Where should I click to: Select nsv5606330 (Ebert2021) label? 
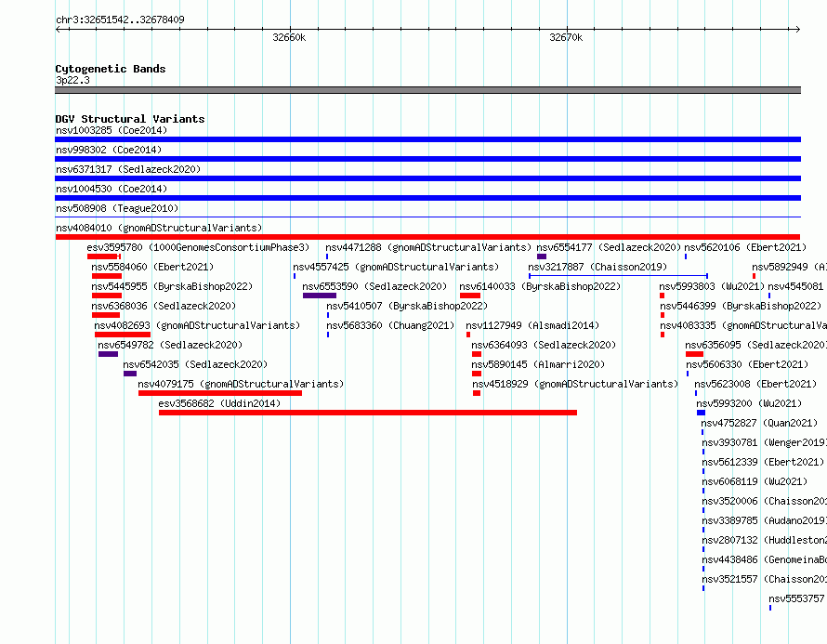[747, 364]
